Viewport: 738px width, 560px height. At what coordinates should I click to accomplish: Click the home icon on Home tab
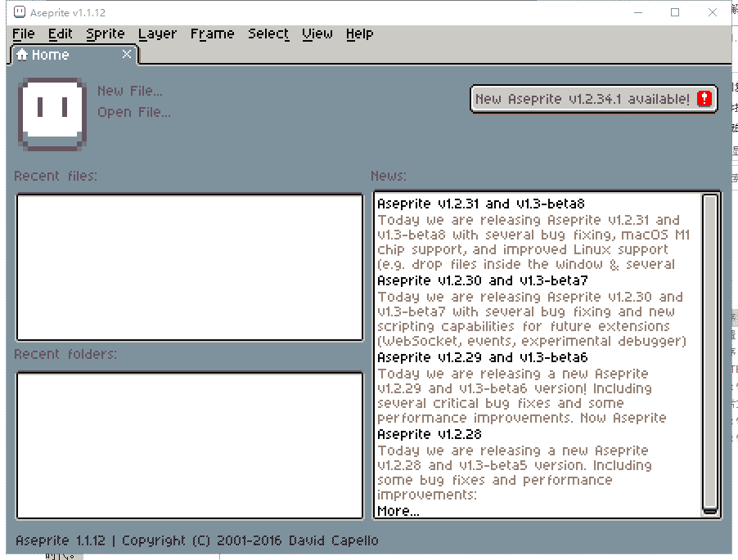(22, 55)
